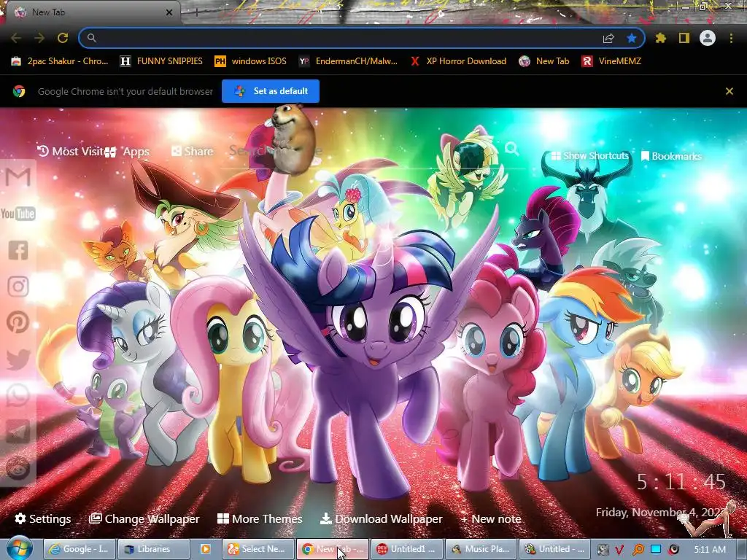Open Twitter from the sidebar icon

pyautogui.click(x=18, y=359)
